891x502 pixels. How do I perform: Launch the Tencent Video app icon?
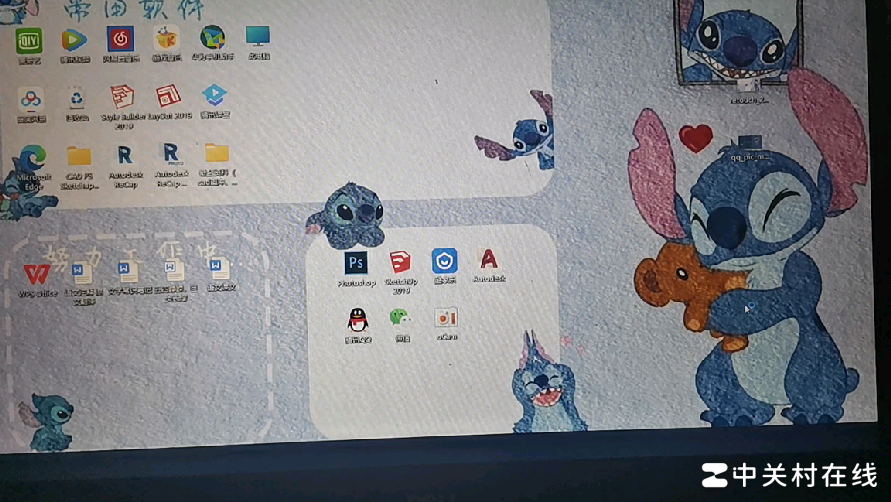pos(74,41)
